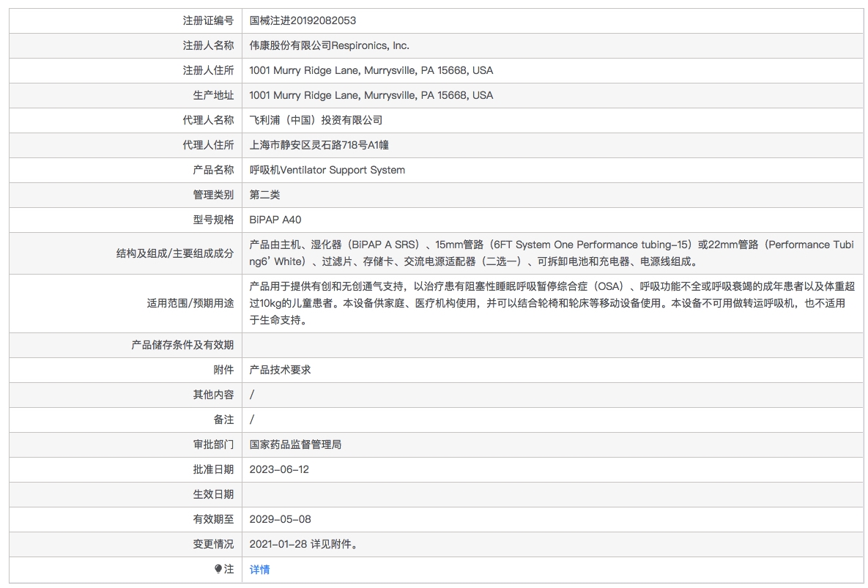Click the 型号规格 label
This screenshot has width=868, height=588.
pos(213,220)
